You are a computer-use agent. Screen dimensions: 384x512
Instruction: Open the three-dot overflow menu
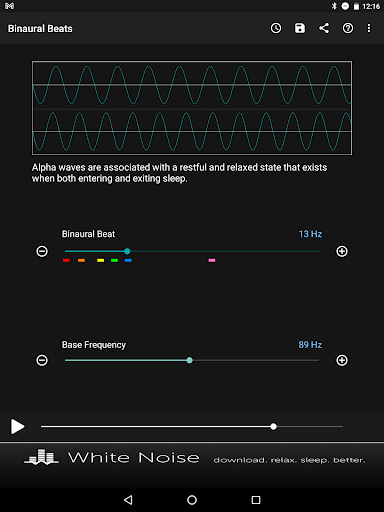(x=369, y=28)
